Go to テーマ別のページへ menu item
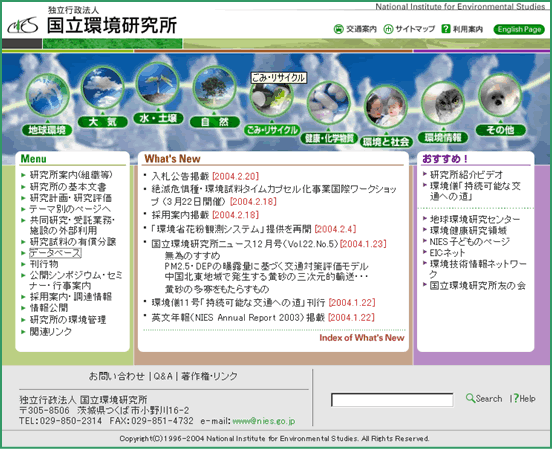The height and width of the screenshot is (450, 553). click(70, 209)
